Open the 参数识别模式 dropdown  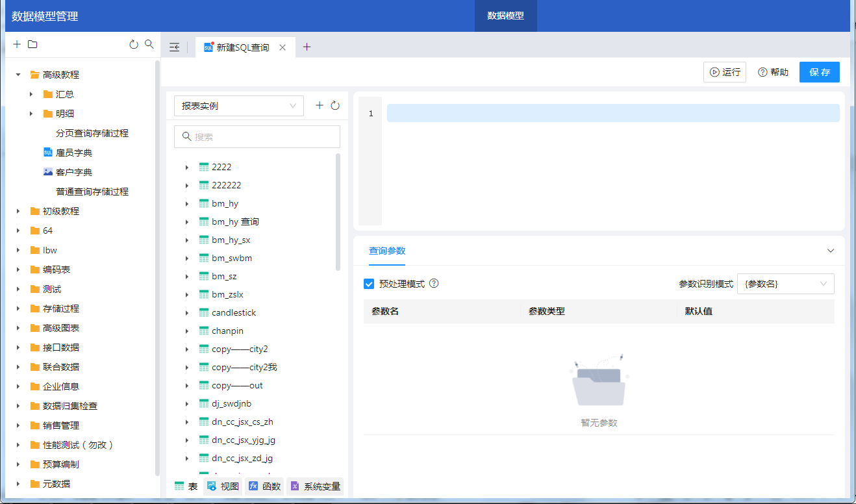(785, 284)
